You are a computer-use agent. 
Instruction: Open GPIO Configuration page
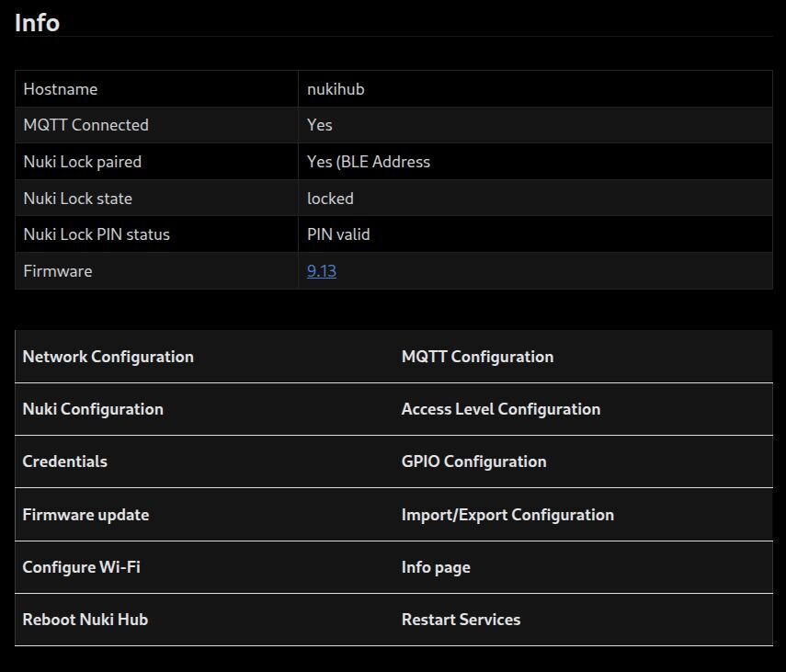(x=473, y=461)
